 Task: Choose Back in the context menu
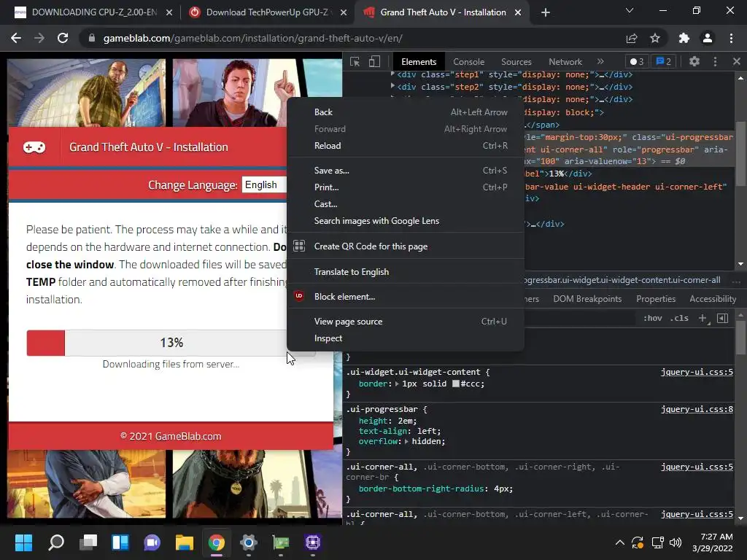pos(406,112)
